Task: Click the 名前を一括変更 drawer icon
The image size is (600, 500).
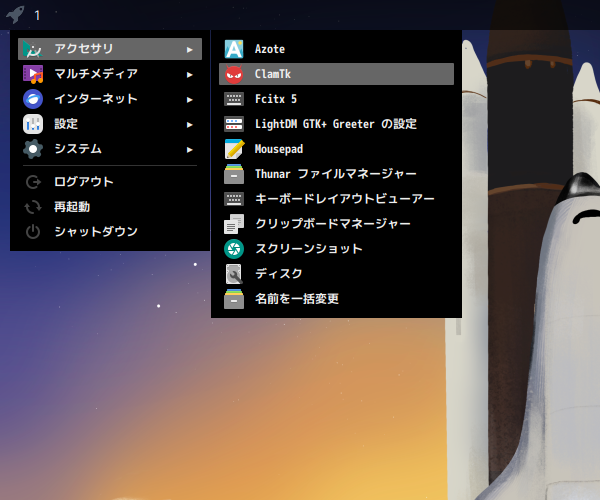Action: tap(234, 299)
